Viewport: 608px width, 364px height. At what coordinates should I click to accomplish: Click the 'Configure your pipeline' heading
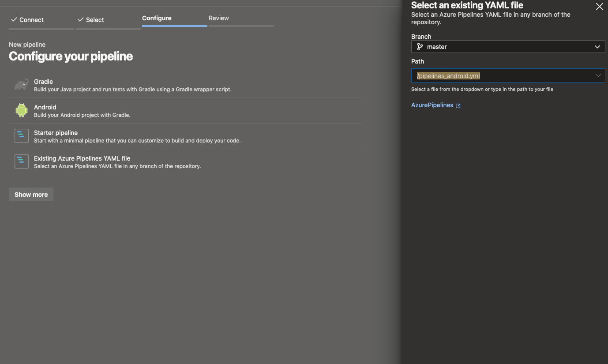click(x=71, y=56)
